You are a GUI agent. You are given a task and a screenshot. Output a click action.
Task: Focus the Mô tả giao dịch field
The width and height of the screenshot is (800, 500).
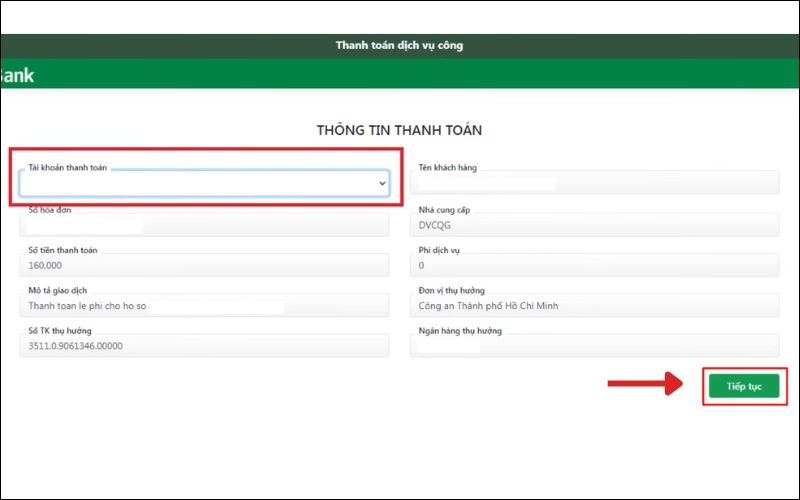[204, 306]
